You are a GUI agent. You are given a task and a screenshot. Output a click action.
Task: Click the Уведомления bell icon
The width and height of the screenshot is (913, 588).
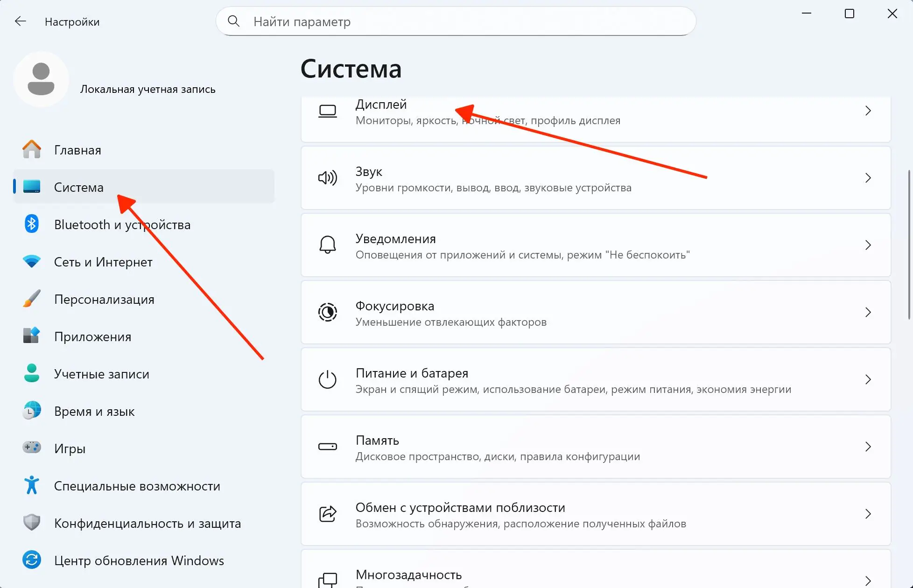click(328, 245)
